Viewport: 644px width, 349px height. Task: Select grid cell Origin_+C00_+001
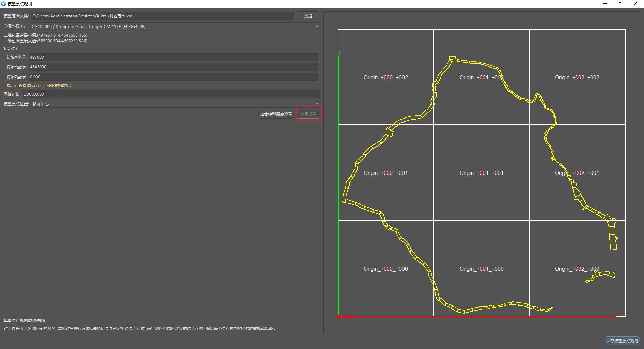tap(386, 173)
